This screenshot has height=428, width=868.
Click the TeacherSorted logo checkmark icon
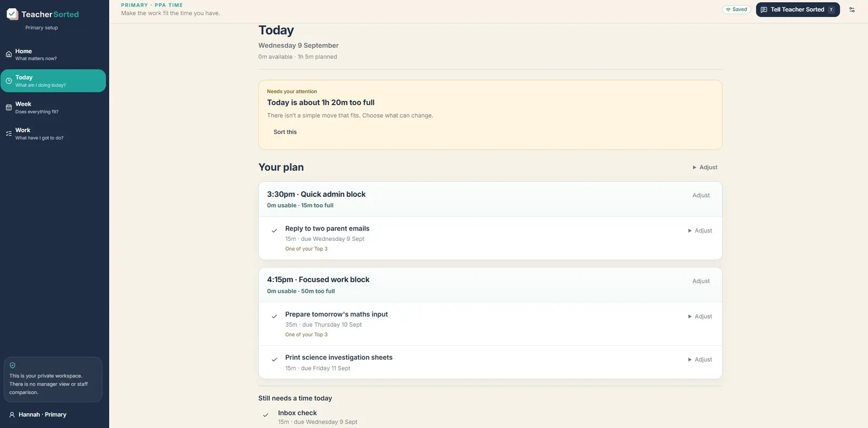pos(12,14)
